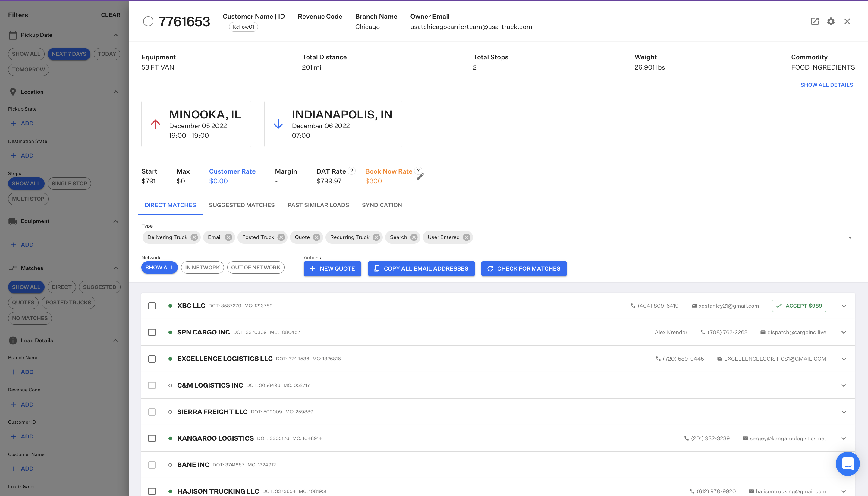
Task: Open settings gear icon in header
Action: coord(831,21)
